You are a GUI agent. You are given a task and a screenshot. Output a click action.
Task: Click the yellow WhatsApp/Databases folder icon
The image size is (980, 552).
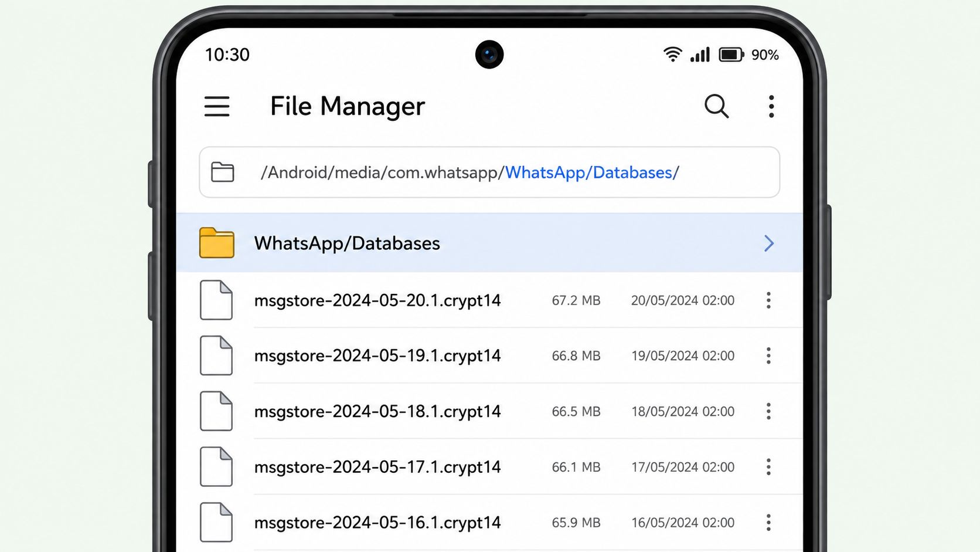coord(216,242)
